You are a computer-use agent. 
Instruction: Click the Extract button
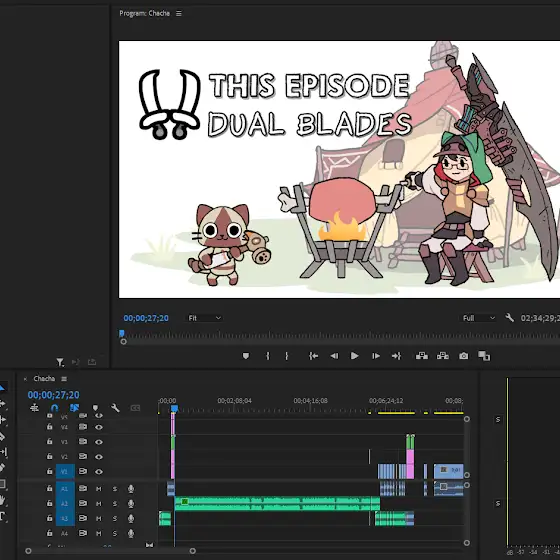pos(443,356)
